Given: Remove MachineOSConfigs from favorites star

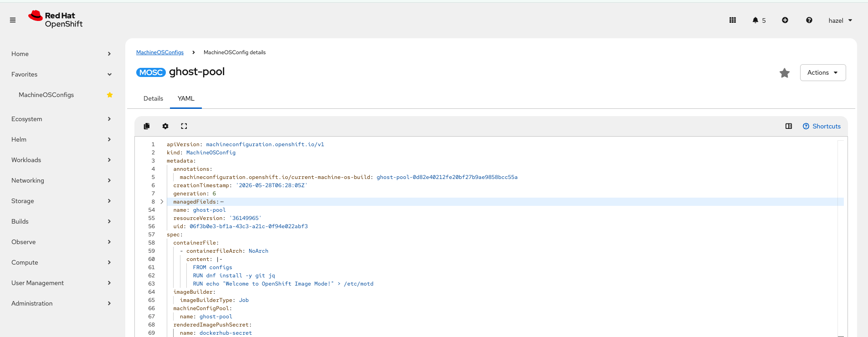Looking at the screenshot, I should 110,95.
